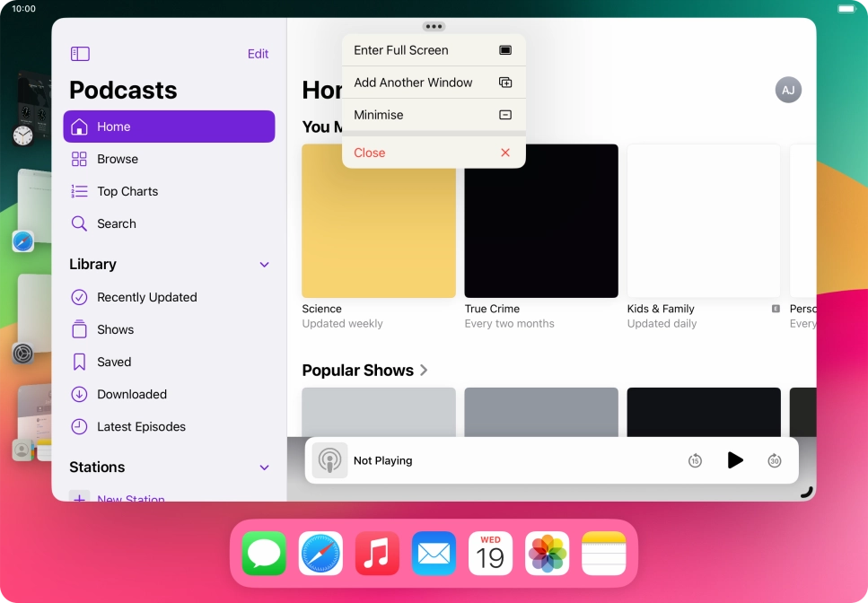The image size is (868, 603).
Task: Skip back 15 seconds
Action: (695, 460)
